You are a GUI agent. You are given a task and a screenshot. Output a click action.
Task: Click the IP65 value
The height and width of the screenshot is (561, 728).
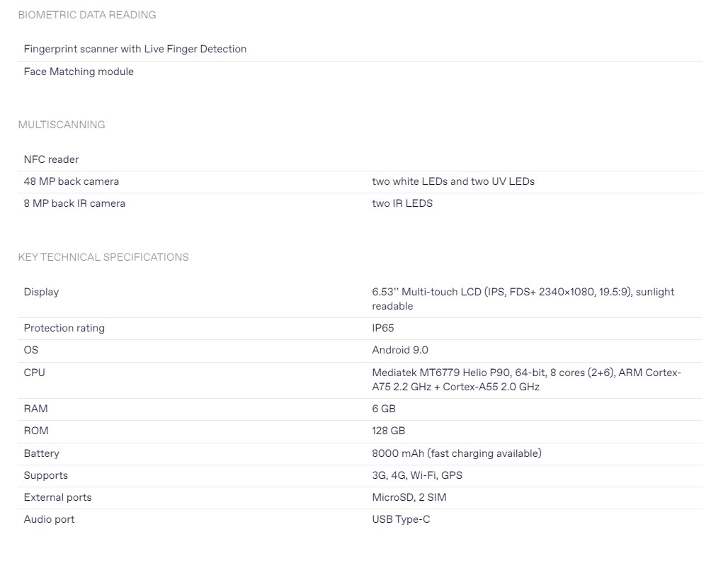tap(383, 328)
